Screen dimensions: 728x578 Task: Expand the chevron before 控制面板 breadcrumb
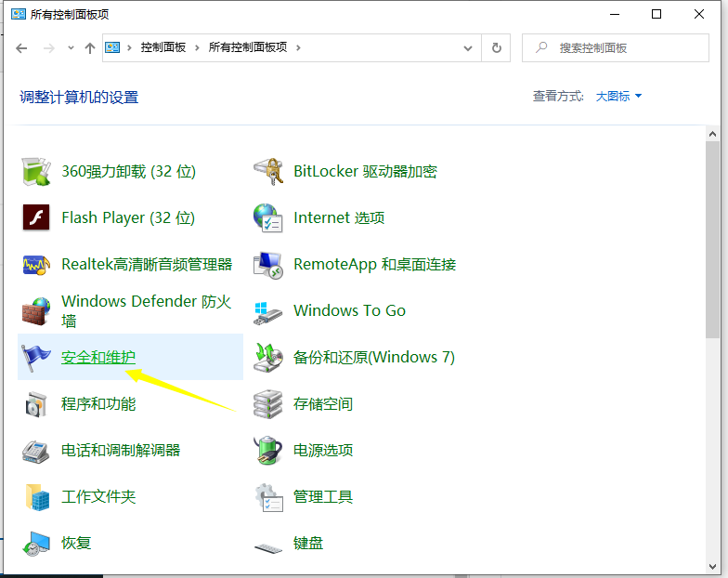coord(130,47)
